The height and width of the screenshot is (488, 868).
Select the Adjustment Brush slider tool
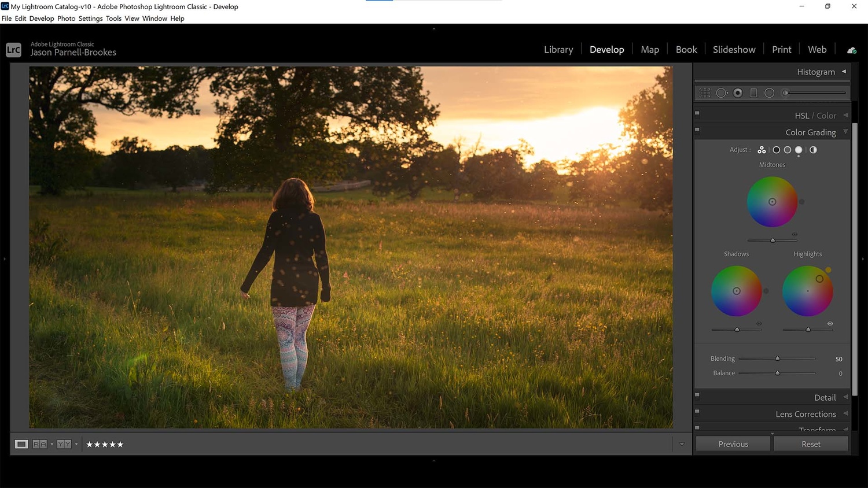point(815,93)
